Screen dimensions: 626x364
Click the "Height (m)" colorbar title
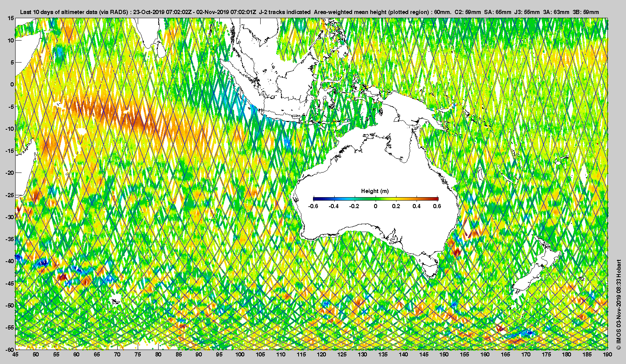pyautogui.click(x=375, y=191)
